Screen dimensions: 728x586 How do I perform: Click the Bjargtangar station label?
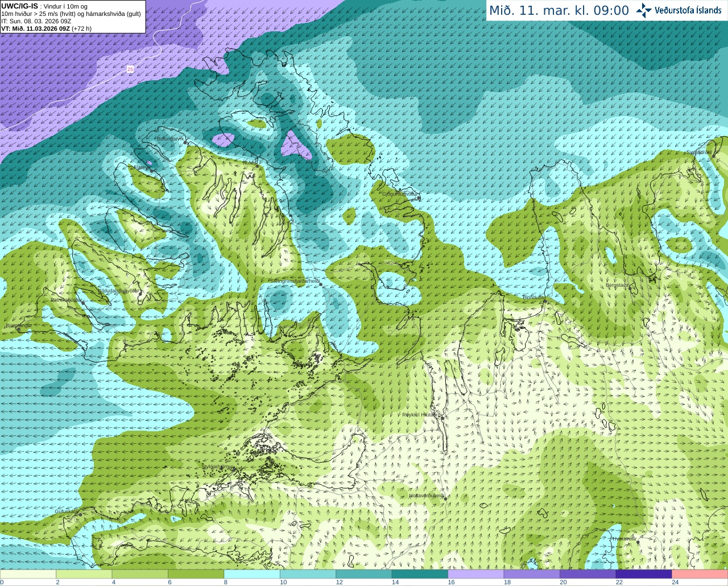pos(19,326)
